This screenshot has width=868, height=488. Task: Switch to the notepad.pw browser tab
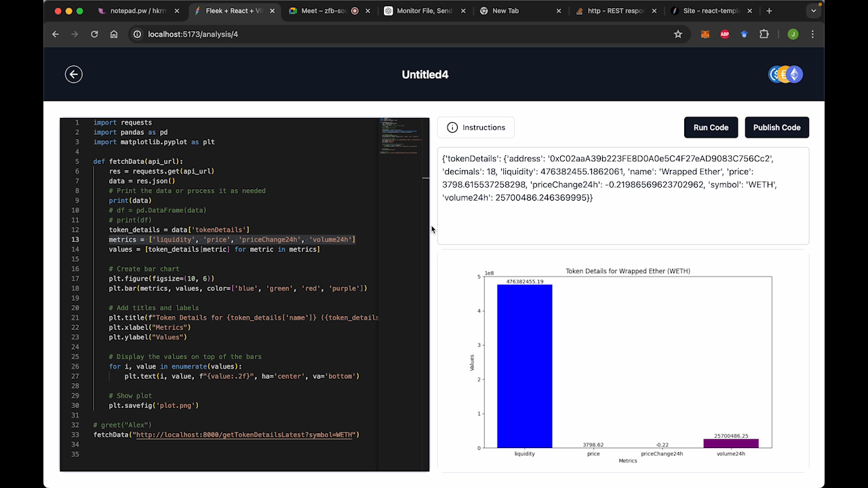139,11
